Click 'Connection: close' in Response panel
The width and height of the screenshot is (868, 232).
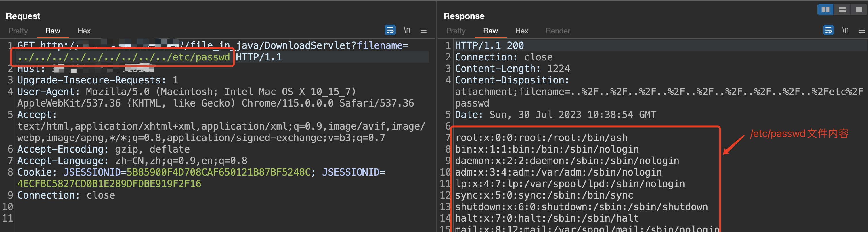pyautogui.click(x=504, y=57)
